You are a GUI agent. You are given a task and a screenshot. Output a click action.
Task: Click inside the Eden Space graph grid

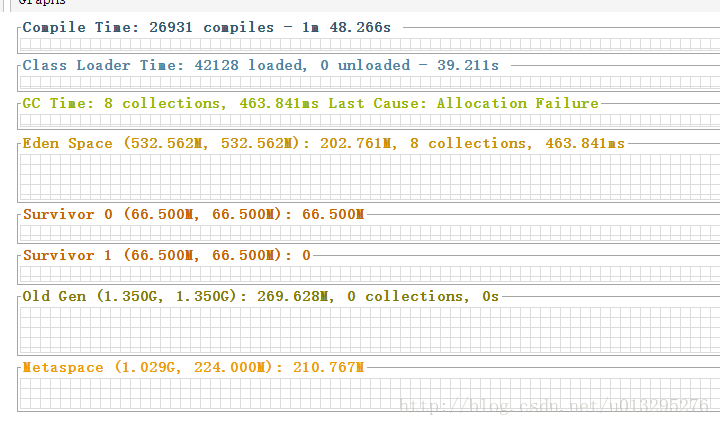(x=370, y=177)
